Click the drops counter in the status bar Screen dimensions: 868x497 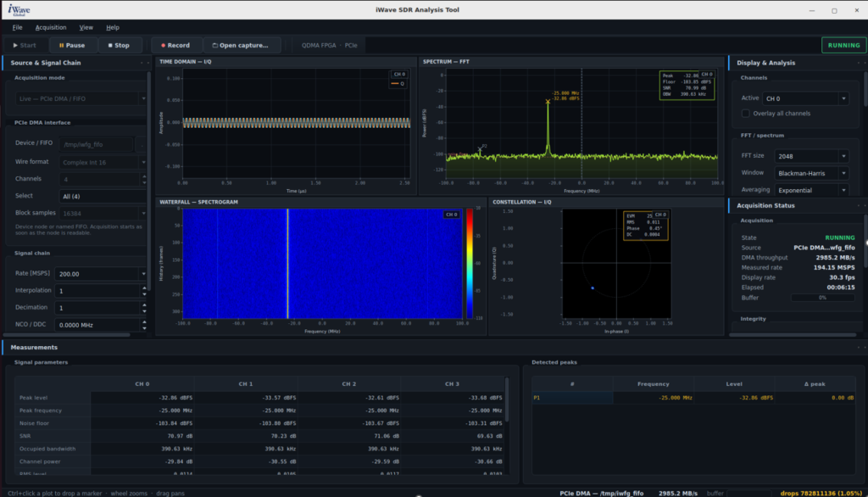coord(821,493)
